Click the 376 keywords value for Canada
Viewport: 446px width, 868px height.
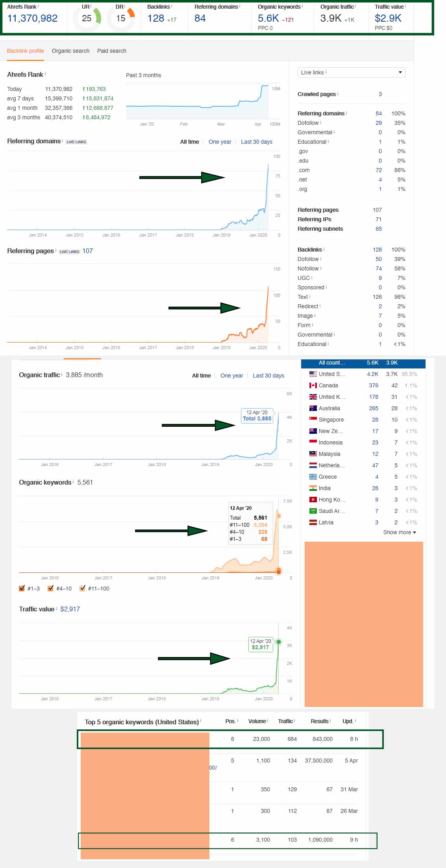[374, 385]
